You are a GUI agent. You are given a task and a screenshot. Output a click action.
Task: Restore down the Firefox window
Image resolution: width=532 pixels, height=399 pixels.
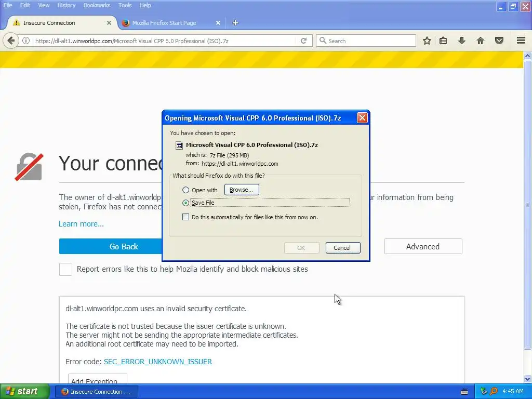513,7
